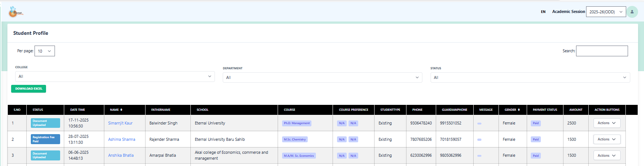The width and height of the screenshot is (644, 166).
Task: Open Simarnjit Kaur's profile link
Action: [120, 123]
